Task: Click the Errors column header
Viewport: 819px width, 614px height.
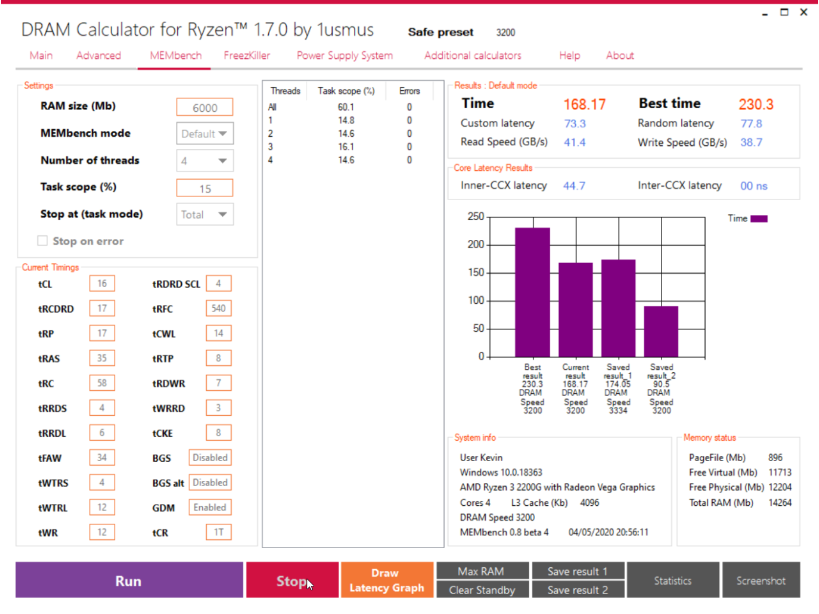Action: (x=410, y=91)
